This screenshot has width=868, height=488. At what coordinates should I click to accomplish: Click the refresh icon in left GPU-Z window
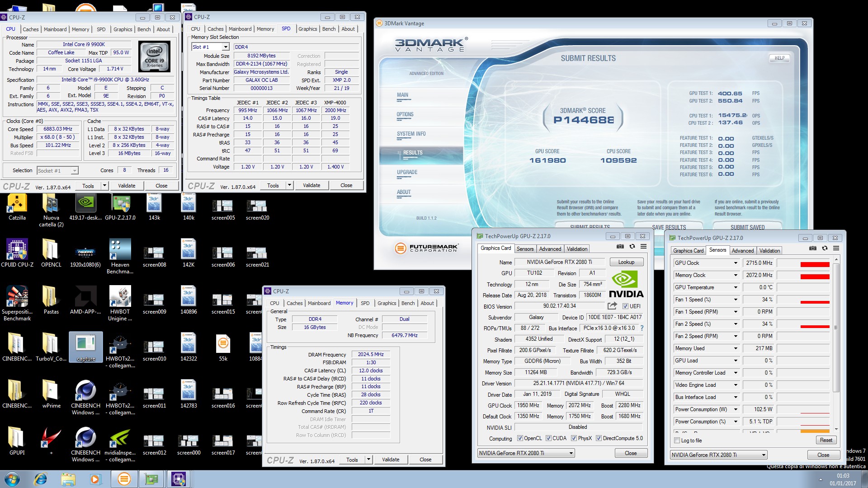pyautogui.click(x=632, y=247)
